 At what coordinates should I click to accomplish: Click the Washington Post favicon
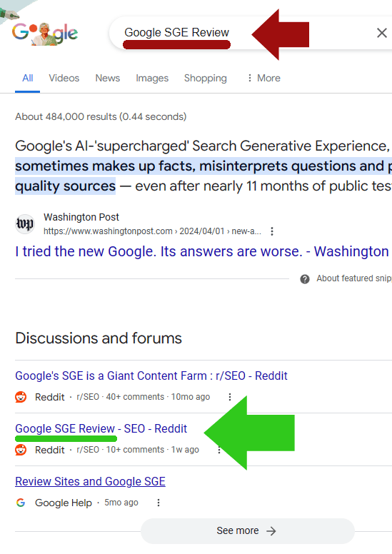[x=25, y=224]
